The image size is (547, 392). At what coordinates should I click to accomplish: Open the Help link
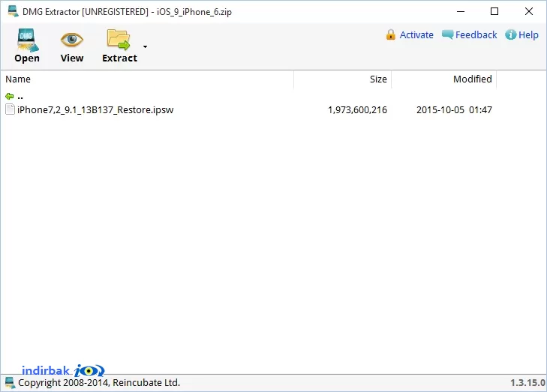pos(528,34)
